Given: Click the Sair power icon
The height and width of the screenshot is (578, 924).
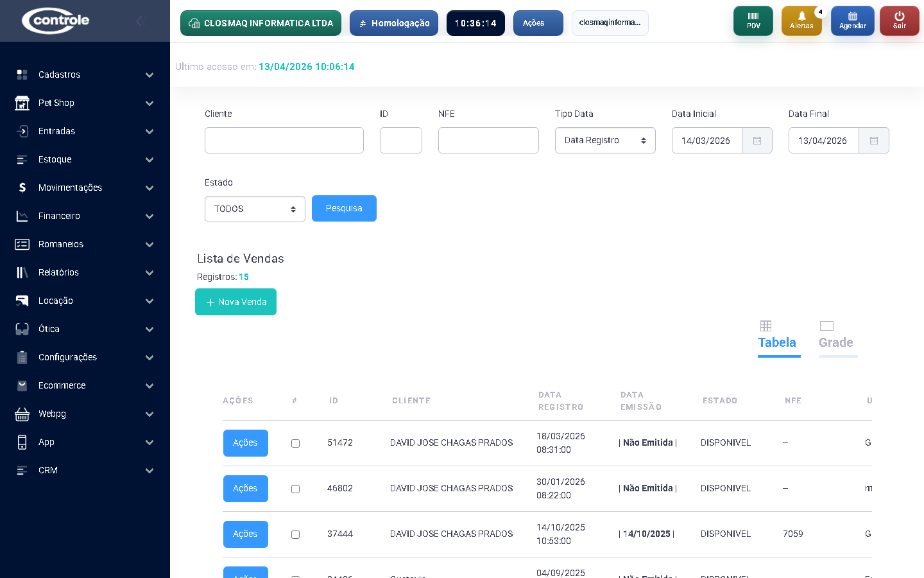Looking at the screenshot, I should click(899, 17).
